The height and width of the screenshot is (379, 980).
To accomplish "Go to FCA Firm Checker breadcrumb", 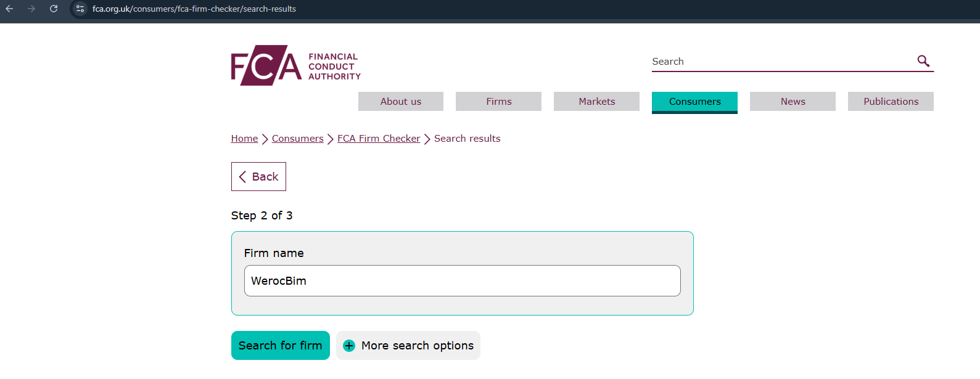I will tap(379, 139).
